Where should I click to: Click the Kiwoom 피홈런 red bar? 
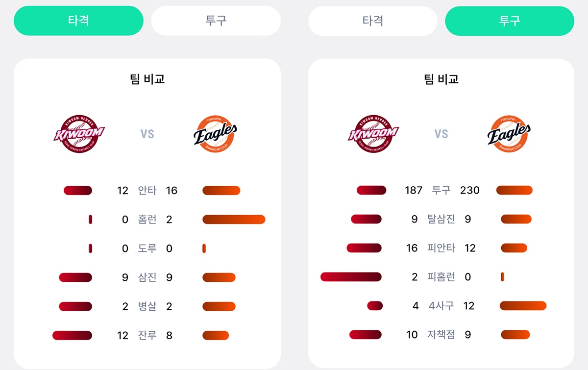(351, 277)
